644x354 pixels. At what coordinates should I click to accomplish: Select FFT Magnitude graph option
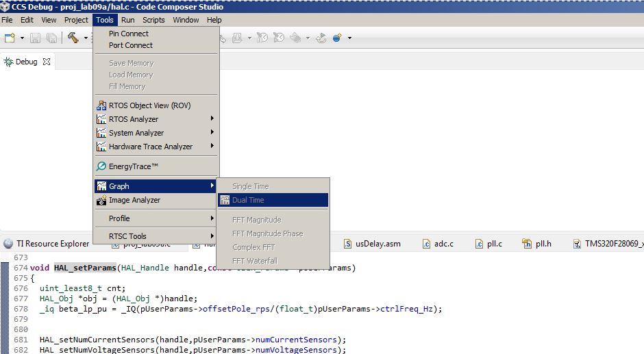pyautogui.click(x=273, y=220)
